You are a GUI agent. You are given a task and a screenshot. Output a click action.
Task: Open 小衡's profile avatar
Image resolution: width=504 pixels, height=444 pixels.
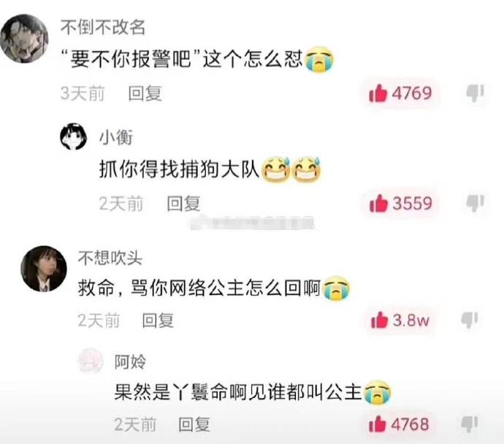point(73,137)
